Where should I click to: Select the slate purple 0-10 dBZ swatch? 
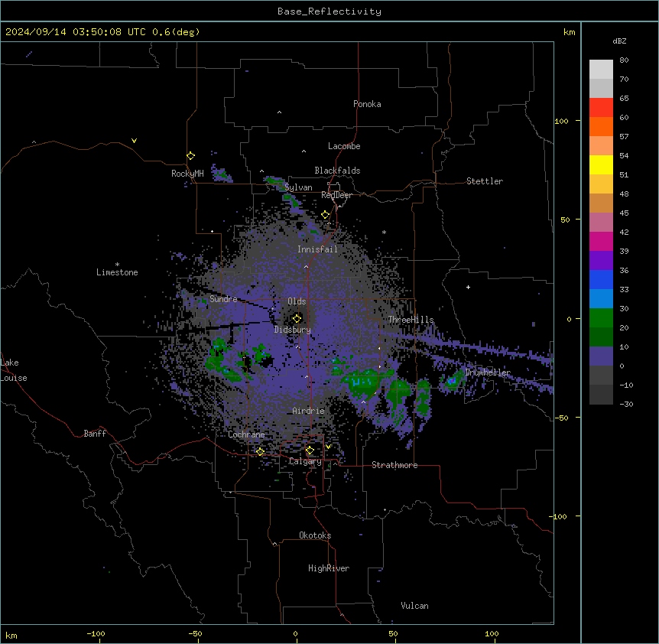tap(601, 356)
